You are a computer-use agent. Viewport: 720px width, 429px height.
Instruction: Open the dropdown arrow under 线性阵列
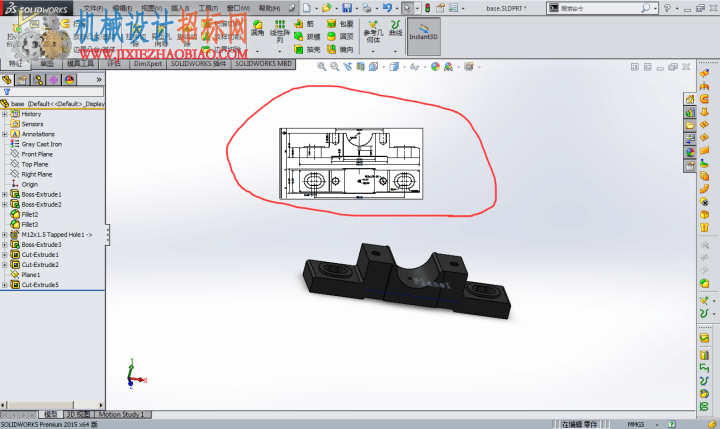[x=280, y=51]
